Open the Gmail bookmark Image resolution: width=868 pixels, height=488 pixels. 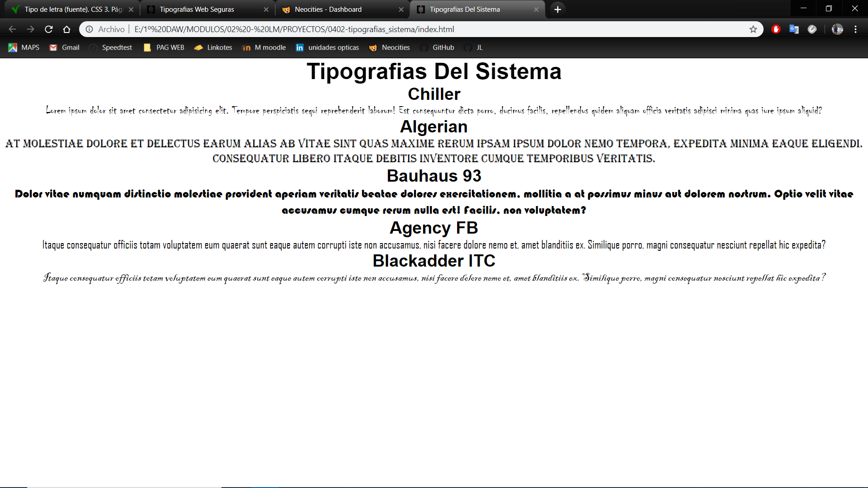65,47
